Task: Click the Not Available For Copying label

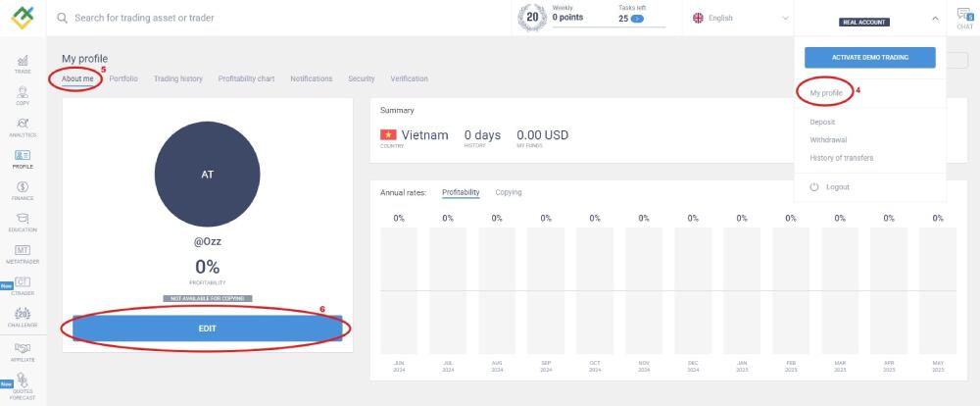Action: 208,298
